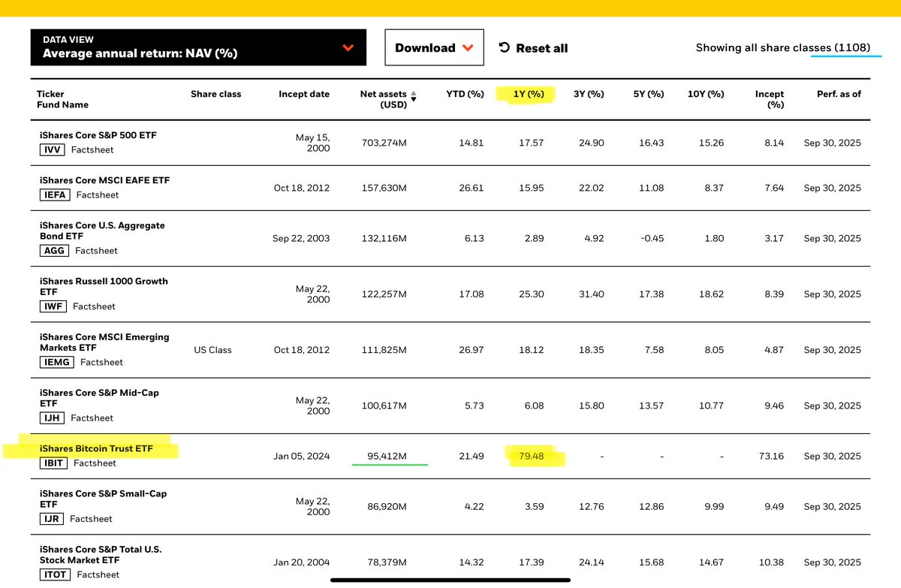The image size is (901, 588).
Task: Sort by Net assets column arrows
Action: tap(413, 96)
